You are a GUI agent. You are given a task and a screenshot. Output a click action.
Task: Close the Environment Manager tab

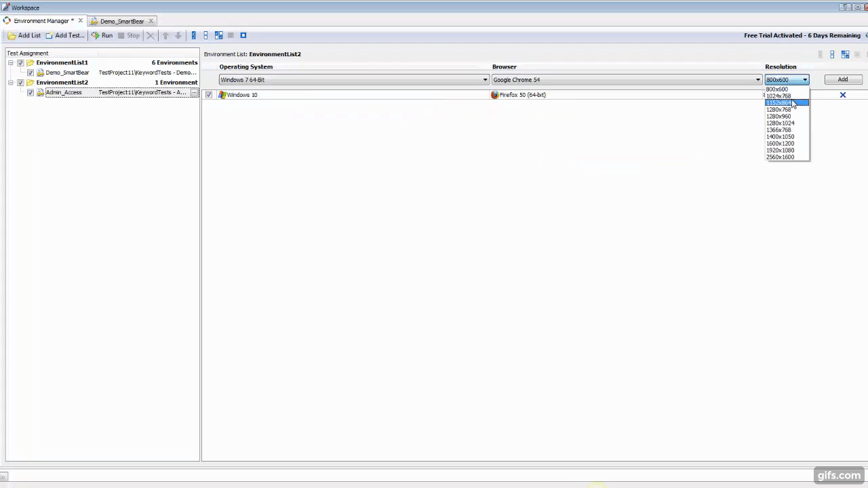pos(80,21)
